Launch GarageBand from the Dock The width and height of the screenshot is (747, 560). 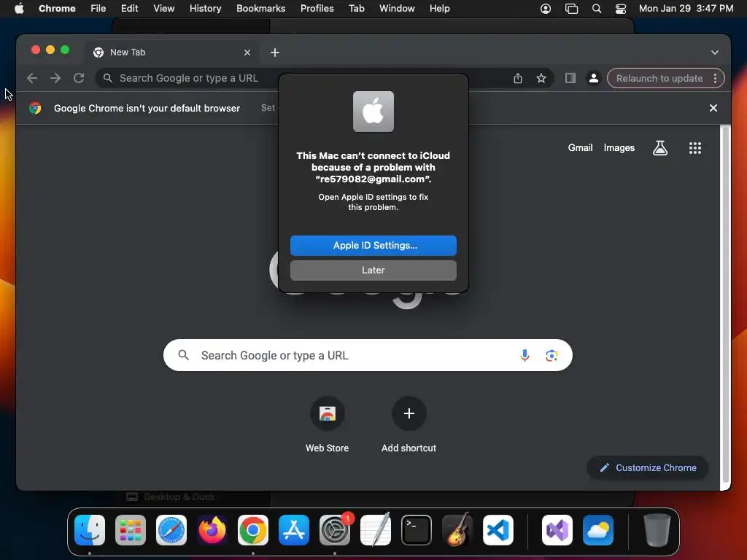pyautogui.click(x=457, y=530)
